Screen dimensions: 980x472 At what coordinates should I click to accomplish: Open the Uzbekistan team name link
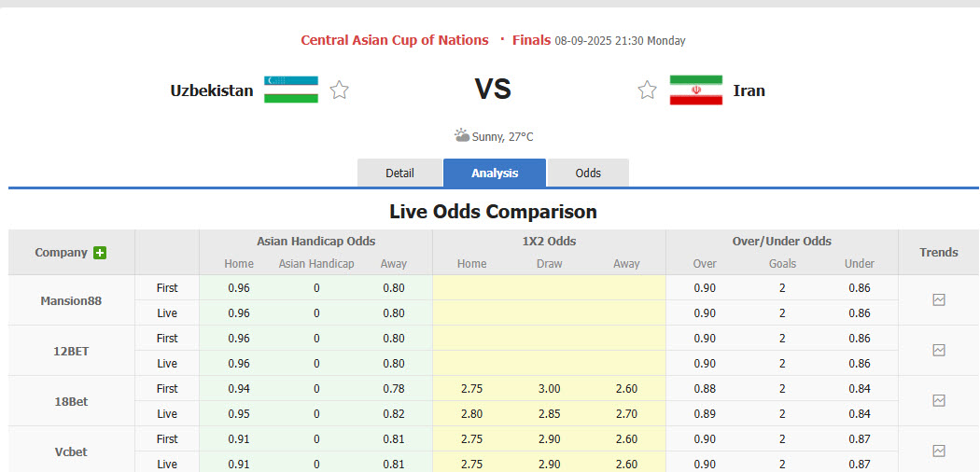[212, 90]
